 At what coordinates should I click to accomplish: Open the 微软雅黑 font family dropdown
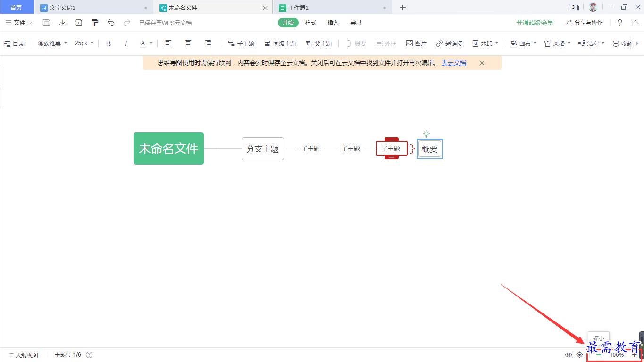coord(52,43)
